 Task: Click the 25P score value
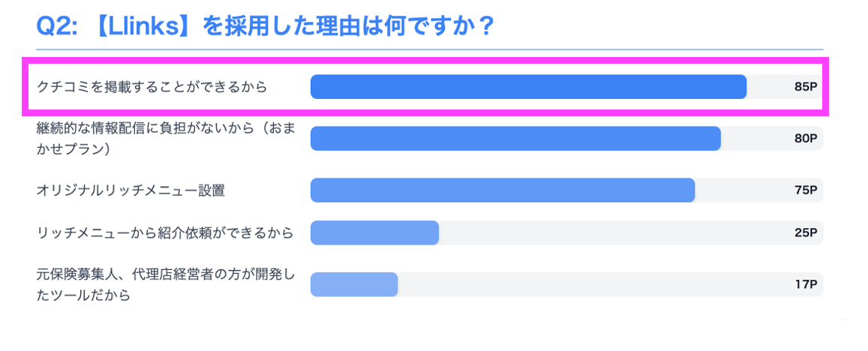click(805, 233)
